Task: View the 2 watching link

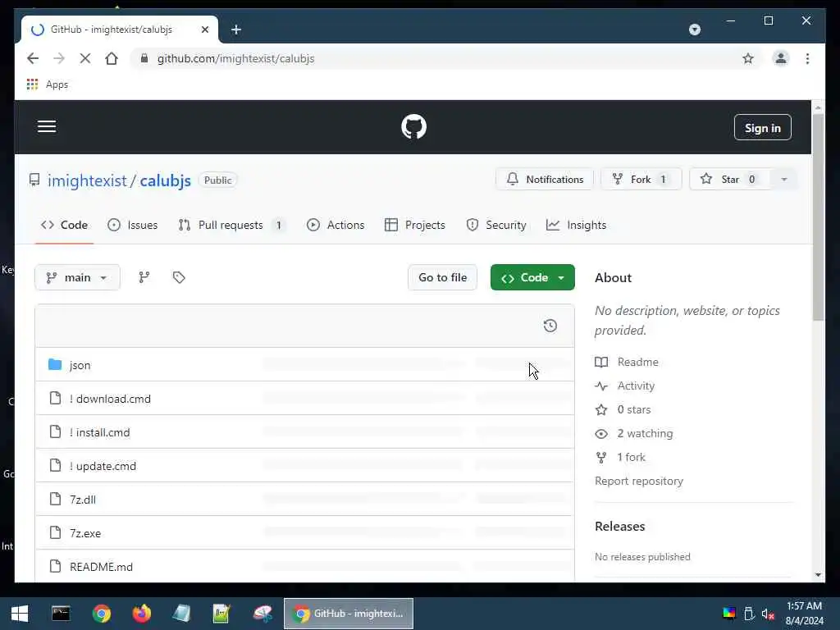Action: point(645,433)
